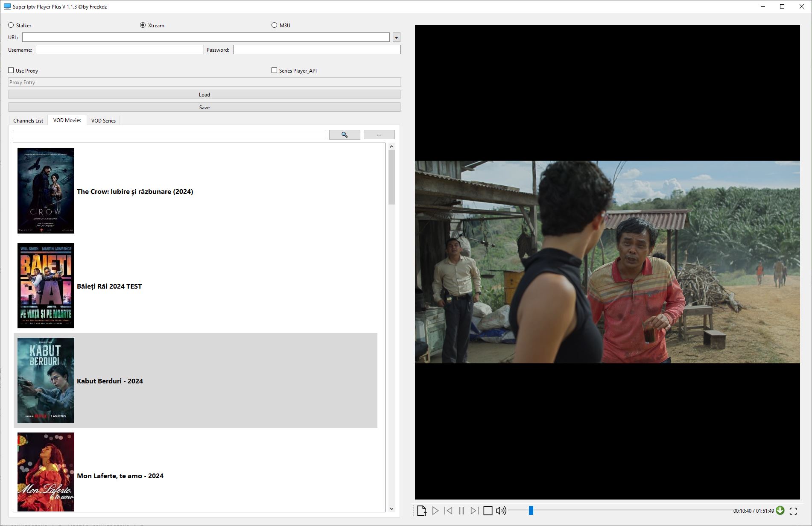Screen dimensions: 812x526
Task: Click the Password input field
Action: 317,50
